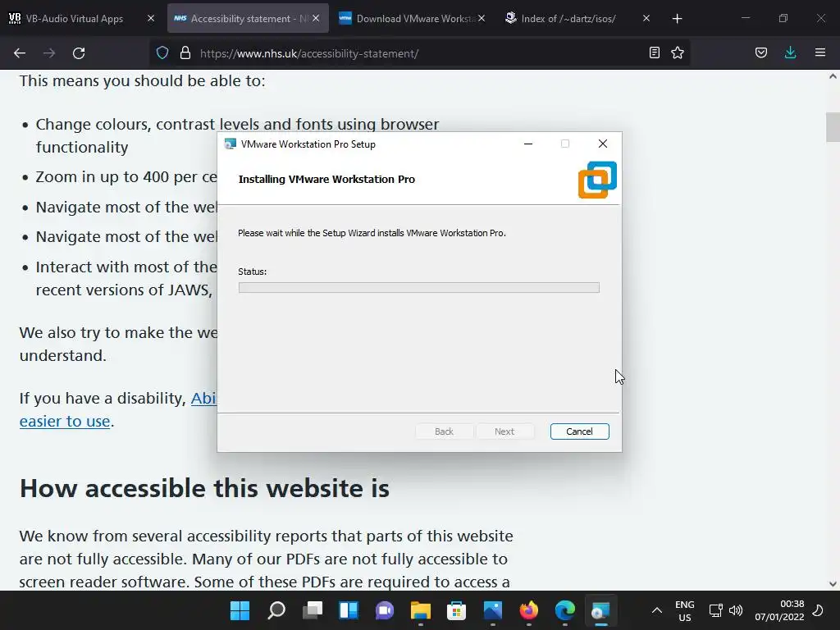Open network settings from the tray
The height and width of the screenshot is (630, 840).
tap(715, 610)
